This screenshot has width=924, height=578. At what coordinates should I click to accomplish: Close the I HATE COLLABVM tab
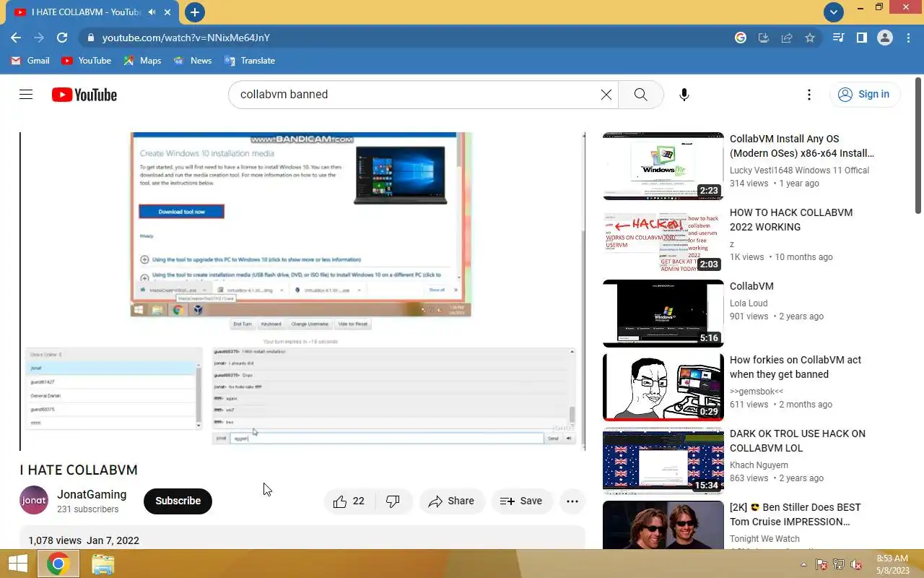[168, 12]
